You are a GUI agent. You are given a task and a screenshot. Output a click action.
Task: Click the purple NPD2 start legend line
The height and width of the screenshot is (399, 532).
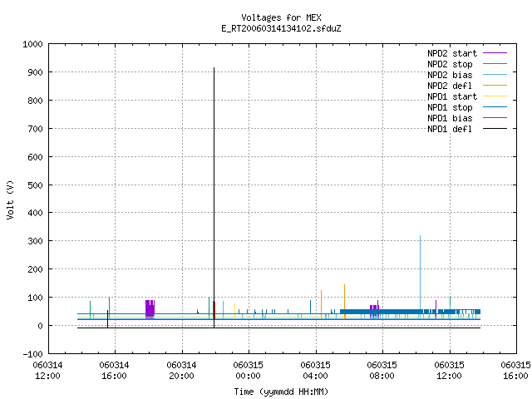(495, 53)
